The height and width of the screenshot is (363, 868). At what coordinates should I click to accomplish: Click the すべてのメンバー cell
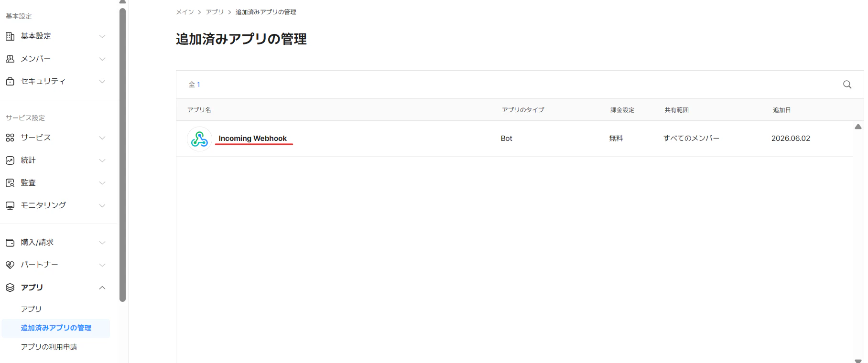[691, 139]
